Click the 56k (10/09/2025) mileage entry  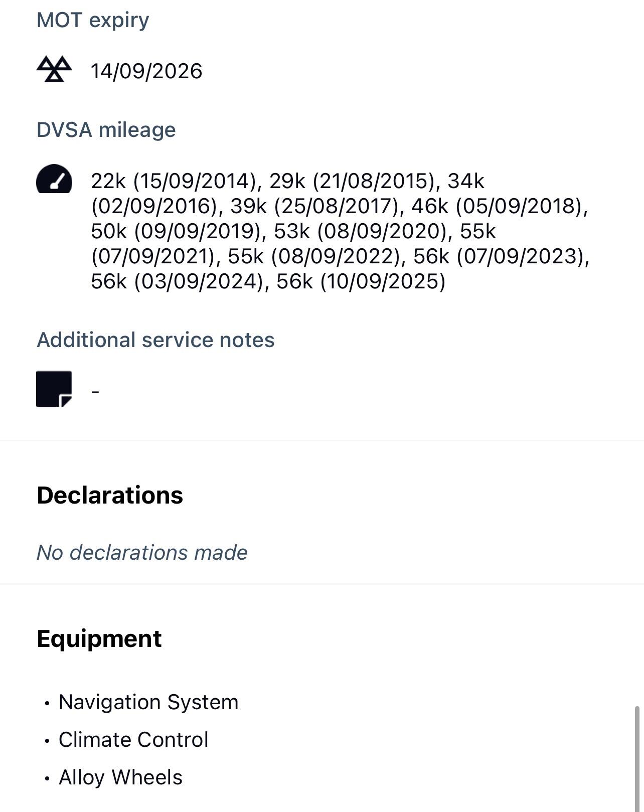361,281
